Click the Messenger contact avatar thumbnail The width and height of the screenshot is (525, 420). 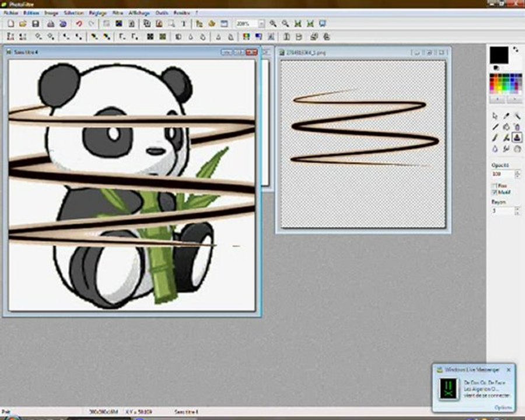(449, 389)
